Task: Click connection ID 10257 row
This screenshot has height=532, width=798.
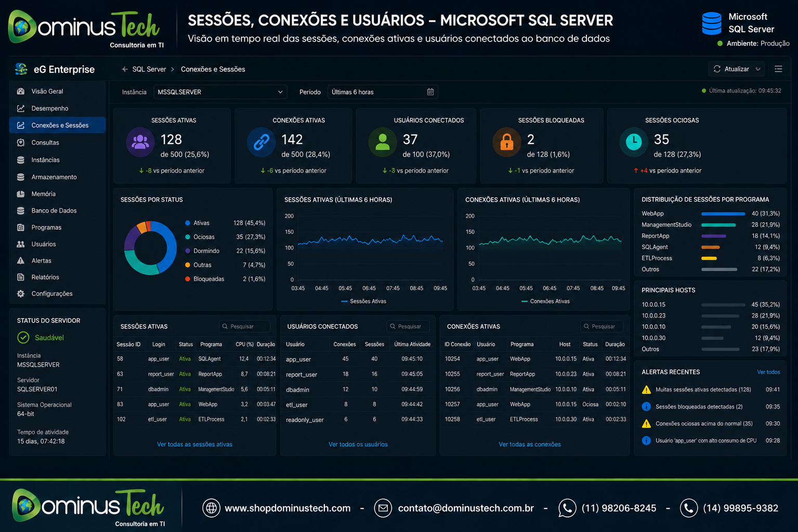Action: pyautogui.click(x=535, y=404)
